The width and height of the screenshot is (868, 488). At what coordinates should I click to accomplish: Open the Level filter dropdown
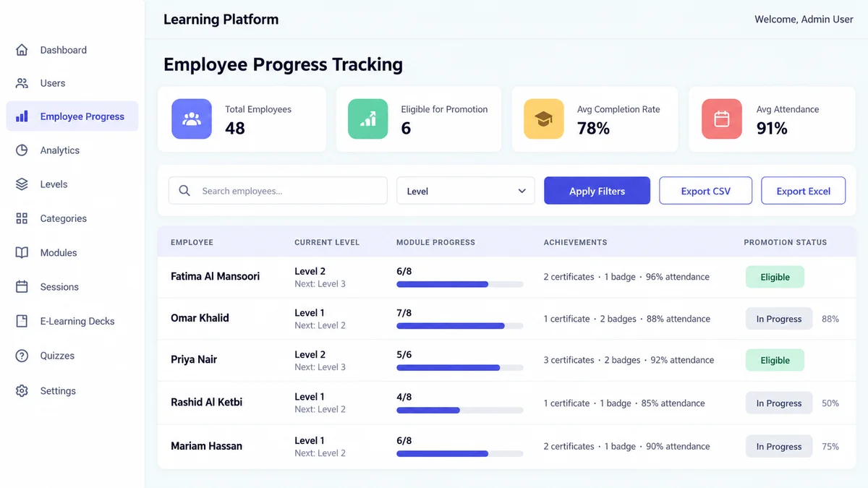pos(466,191)
